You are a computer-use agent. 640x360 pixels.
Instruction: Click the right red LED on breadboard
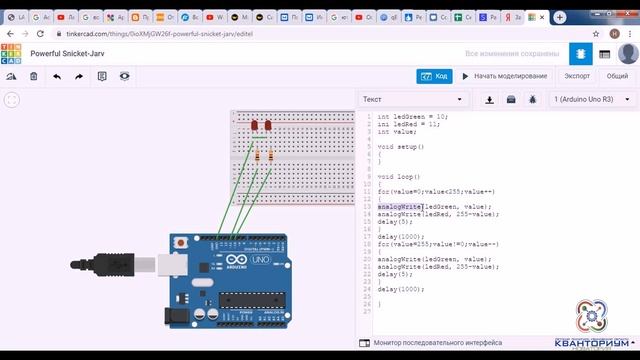coord(268,126)
